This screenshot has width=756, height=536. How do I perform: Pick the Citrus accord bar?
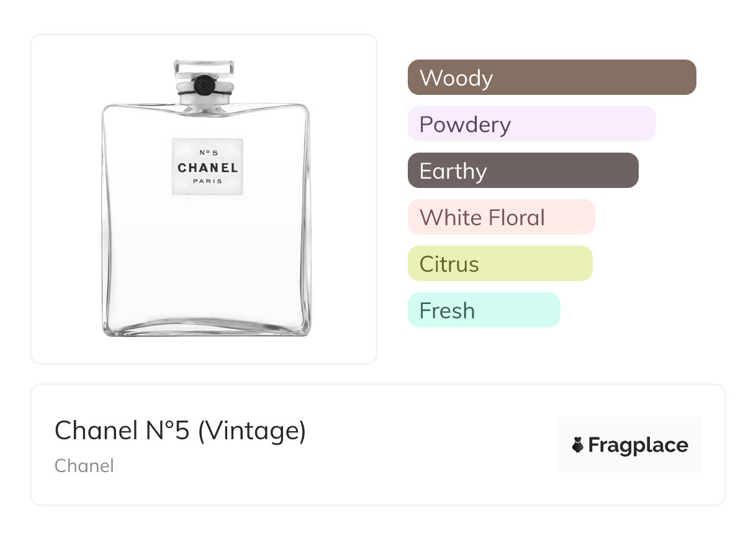(x=500, y=264)
